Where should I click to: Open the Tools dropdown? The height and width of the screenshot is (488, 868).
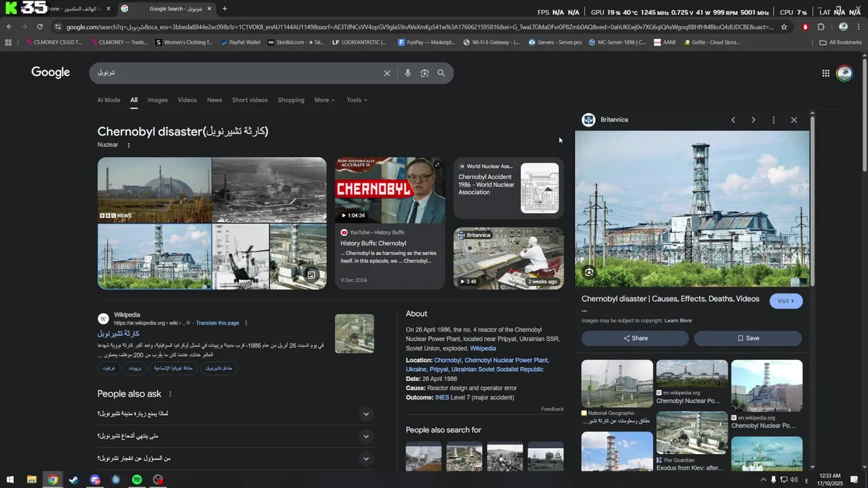click(357, 100)
